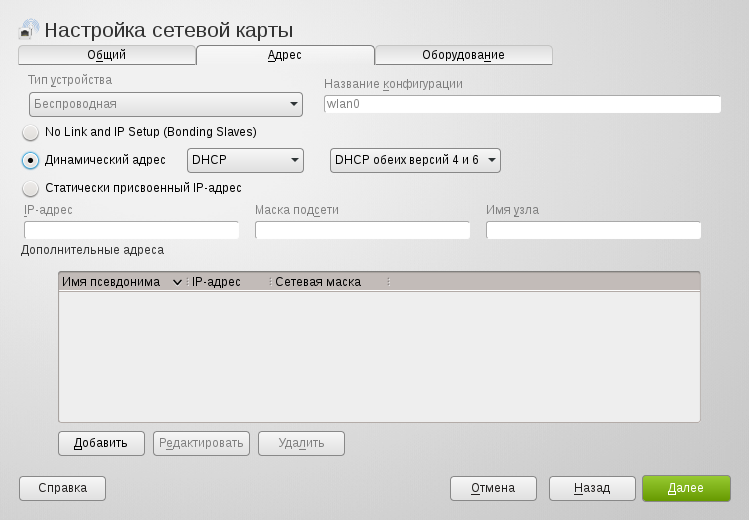Select the Динамический адрес radio button
The width and height of the screenshot is (749, 520).
coord(31,160)
